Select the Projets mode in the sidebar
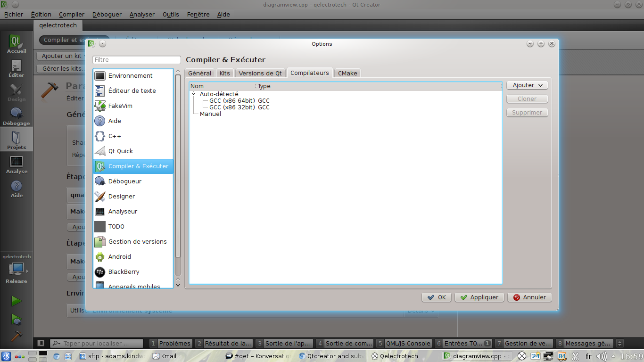The height and width of the screenshot is (362, 644). pyautogui.click(x=17, y=140)
